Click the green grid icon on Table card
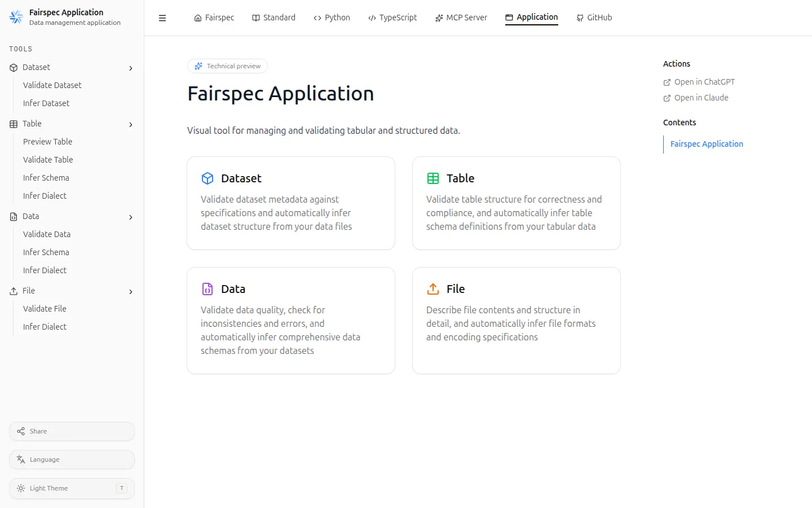The height and width of the screenshot is (508, 812). click(433, 178)
